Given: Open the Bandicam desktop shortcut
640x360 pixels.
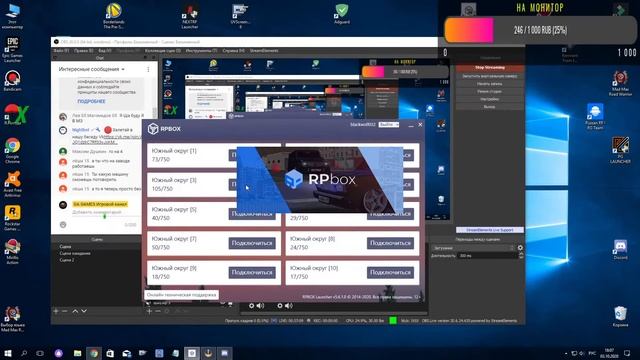Looking at the screenshot, I should pos(12,80).
